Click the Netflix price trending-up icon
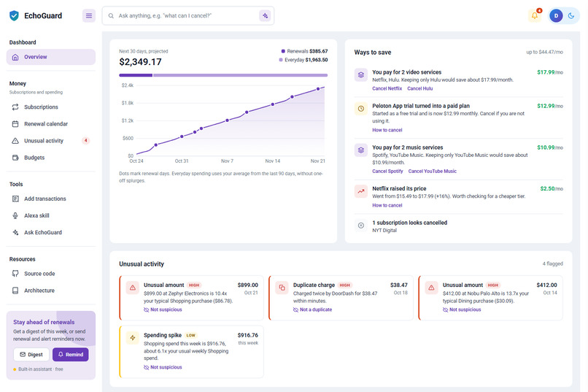The height and width of the screenshot is (392, 588). coord(360,191)
